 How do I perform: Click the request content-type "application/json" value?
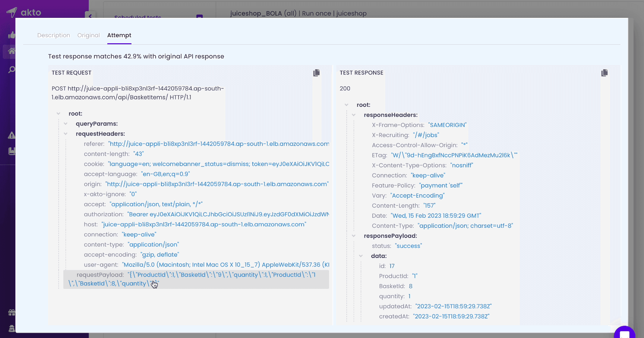pos(154,244)
